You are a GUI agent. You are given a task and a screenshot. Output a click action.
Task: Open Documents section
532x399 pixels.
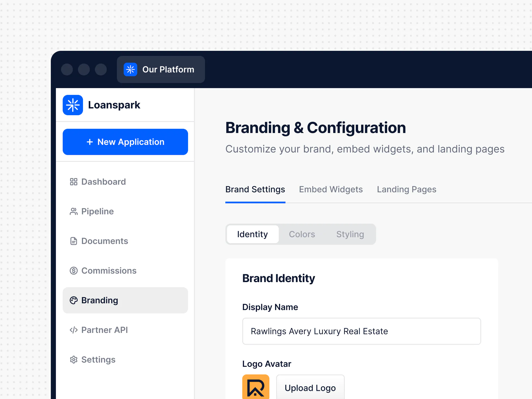(125, 241)
